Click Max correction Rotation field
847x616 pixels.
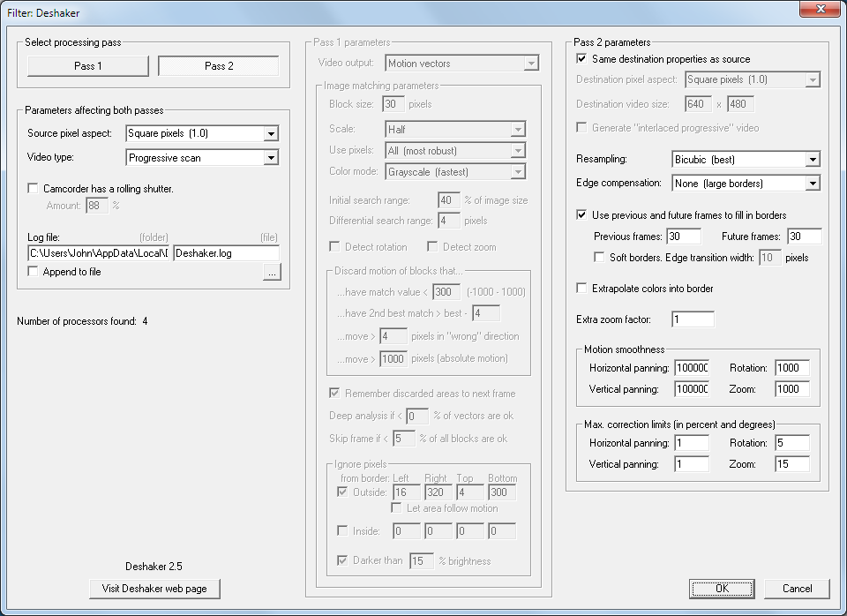[792, 443]
